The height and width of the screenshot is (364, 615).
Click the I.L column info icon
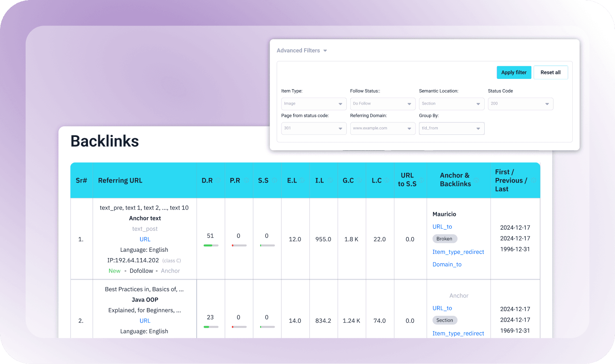pyautogui.click(x=329, y=181)
